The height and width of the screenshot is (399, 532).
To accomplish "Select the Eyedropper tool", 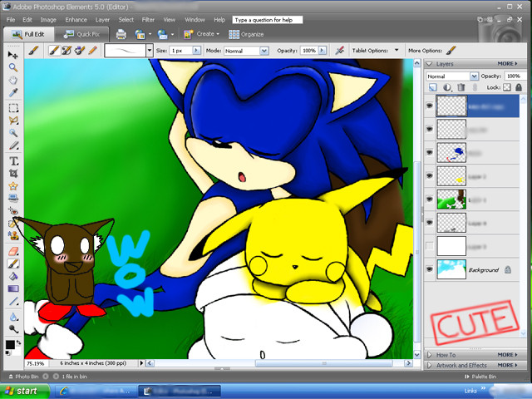I will (x=13, y=92).
